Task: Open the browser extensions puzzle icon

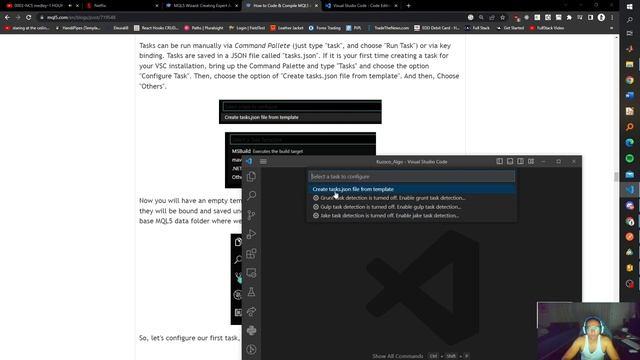Action: pyautogui.click(x=569, y=18)
